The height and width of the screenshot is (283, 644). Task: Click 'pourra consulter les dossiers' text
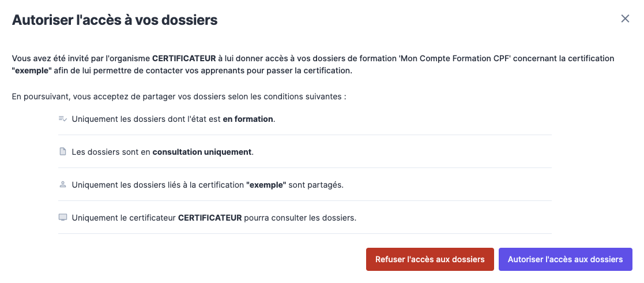[300, 218]
